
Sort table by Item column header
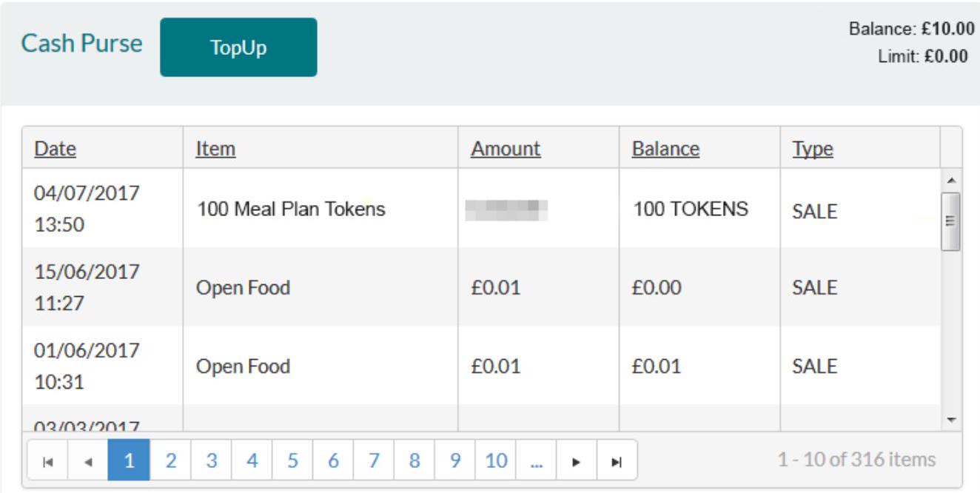pyautogui.click(x=215, y=149)
